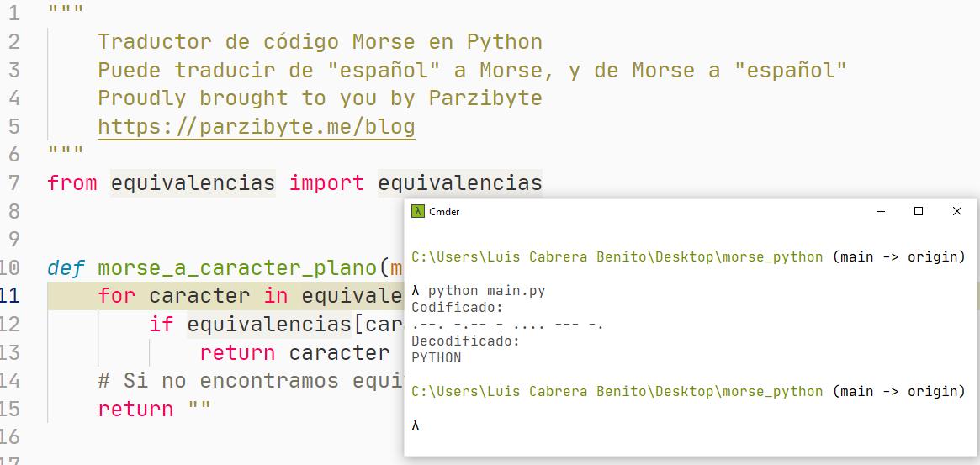Screen dimensions: 980x465
Task: Click the second 'equivalencias' after import
Action: [460, 183]
